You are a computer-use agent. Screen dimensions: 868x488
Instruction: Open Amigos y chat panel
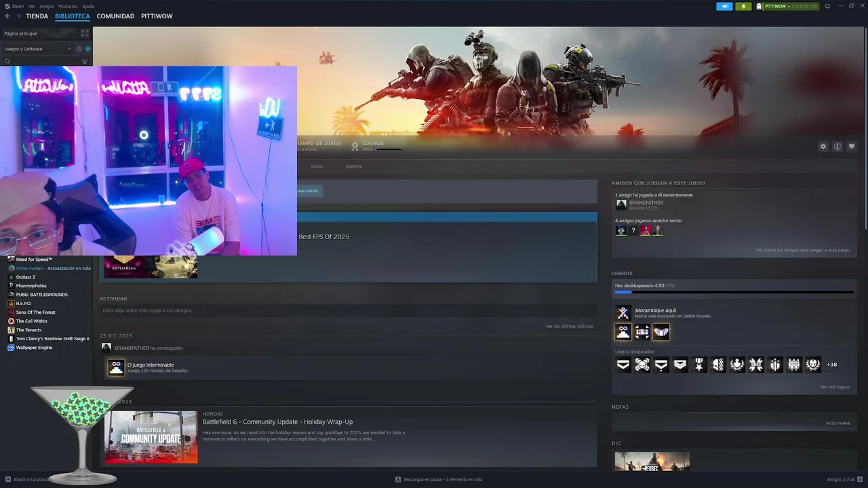pos(844,479)
